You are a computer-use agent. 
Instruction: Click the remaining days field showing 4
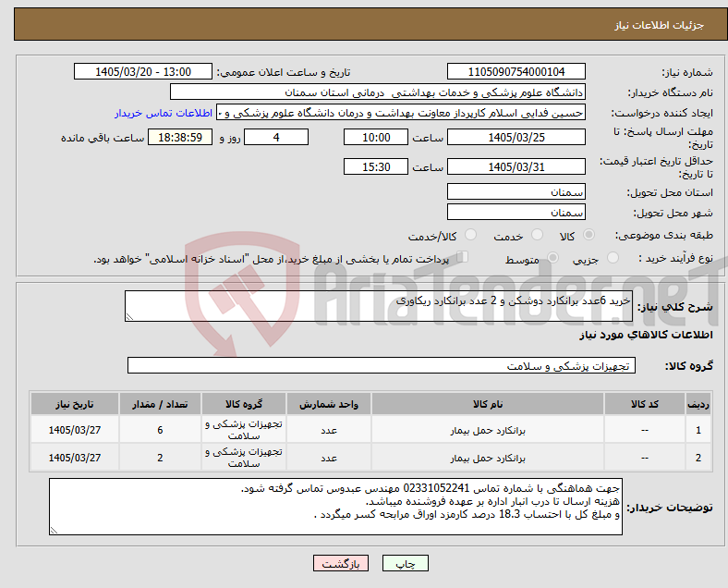tap(276, 137)
